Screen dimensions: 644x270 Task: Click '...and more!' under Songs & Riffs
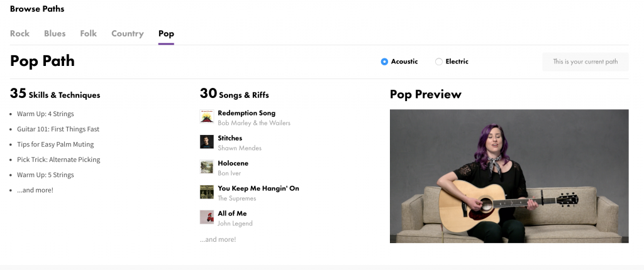(x=218, y=239)
